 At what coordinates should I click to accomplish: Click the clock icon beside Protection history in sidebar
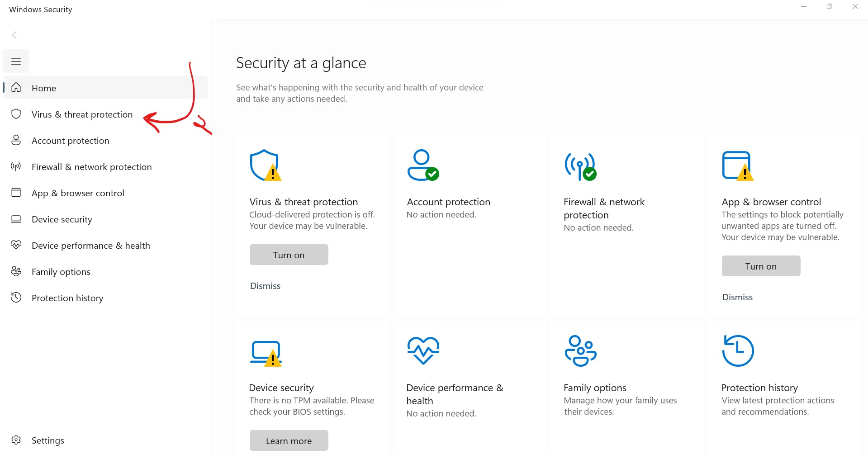click(16, 298)
